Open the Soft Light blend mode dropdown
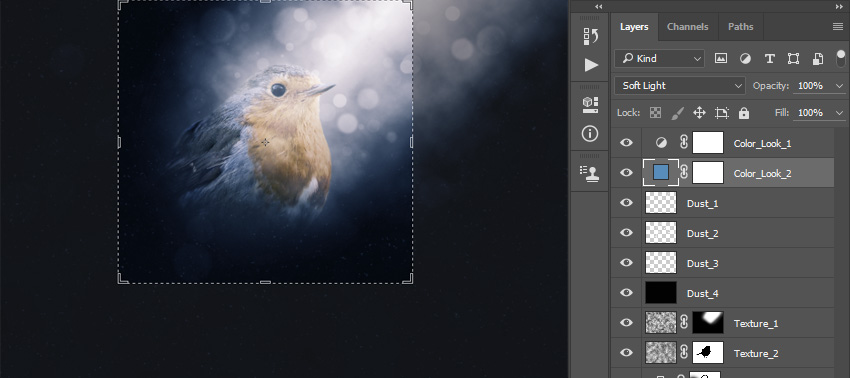 [680, 86]
